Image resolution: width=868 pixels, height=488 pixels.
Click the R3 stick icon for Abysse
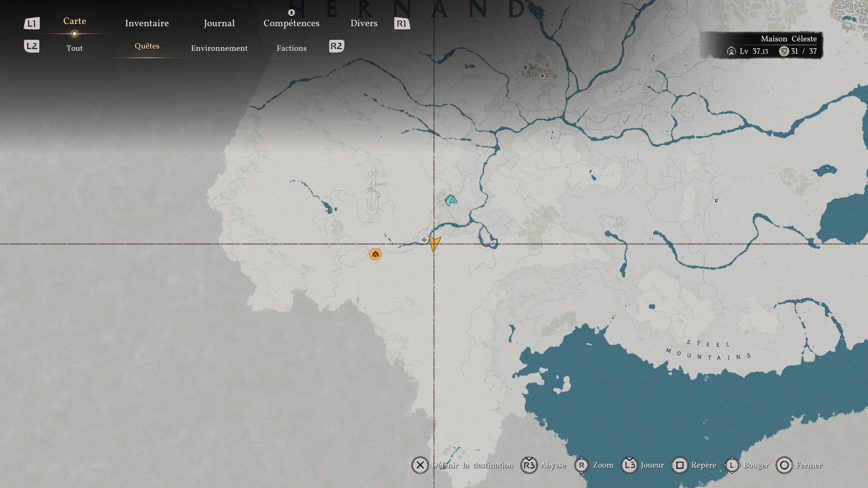coord(529,465)
